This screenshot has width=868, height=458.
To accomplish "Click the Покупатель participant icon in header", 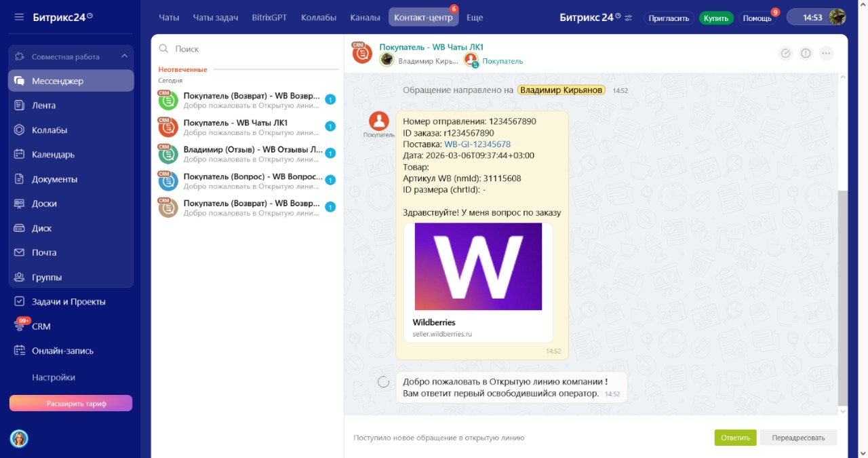I will [471, 60].
